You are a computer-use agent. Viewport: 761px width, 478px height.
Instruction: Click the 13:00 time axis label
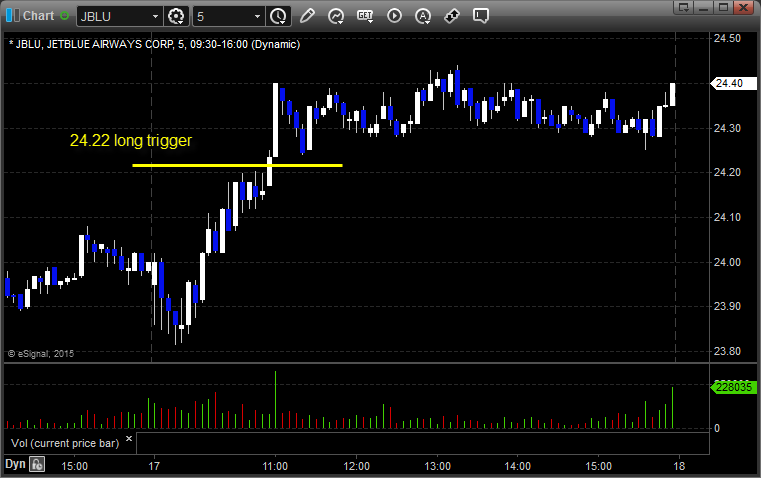click(x=437, y=466)
